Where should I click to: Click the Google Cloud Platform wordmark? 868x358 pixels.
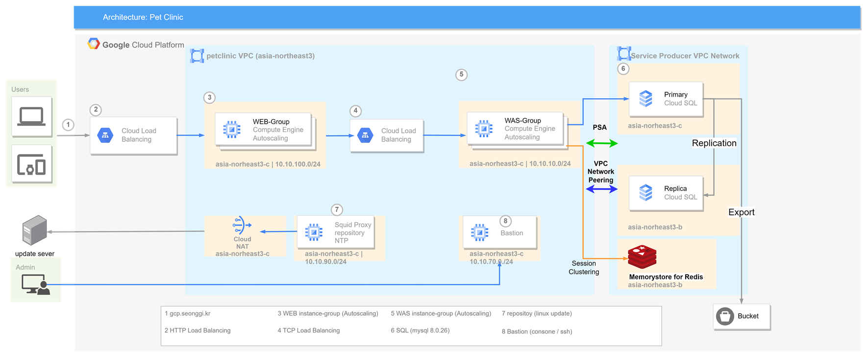143,45
